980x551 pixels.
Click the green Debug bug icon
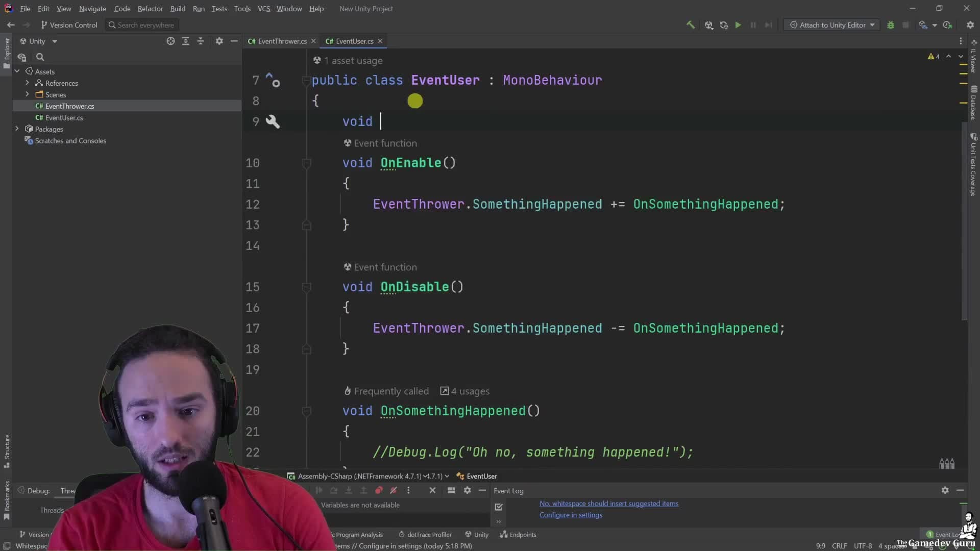pos(891,25)
